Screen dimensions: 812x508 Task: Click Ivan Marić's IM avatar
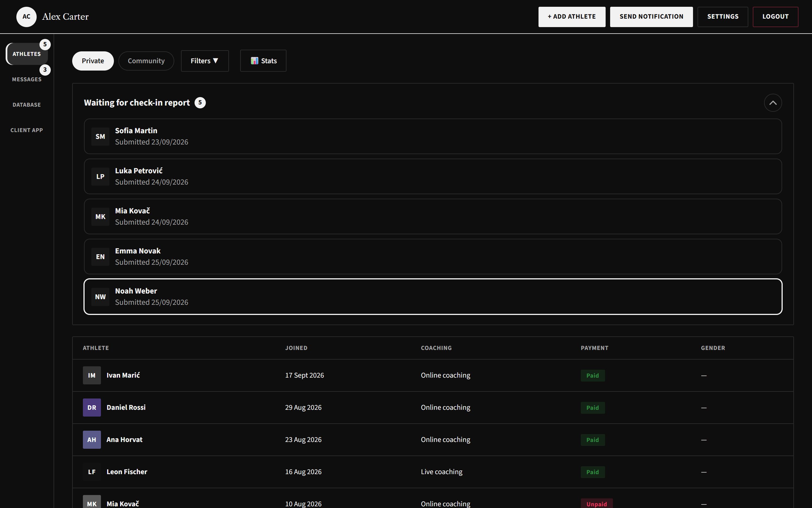click(x=92, y=375)
